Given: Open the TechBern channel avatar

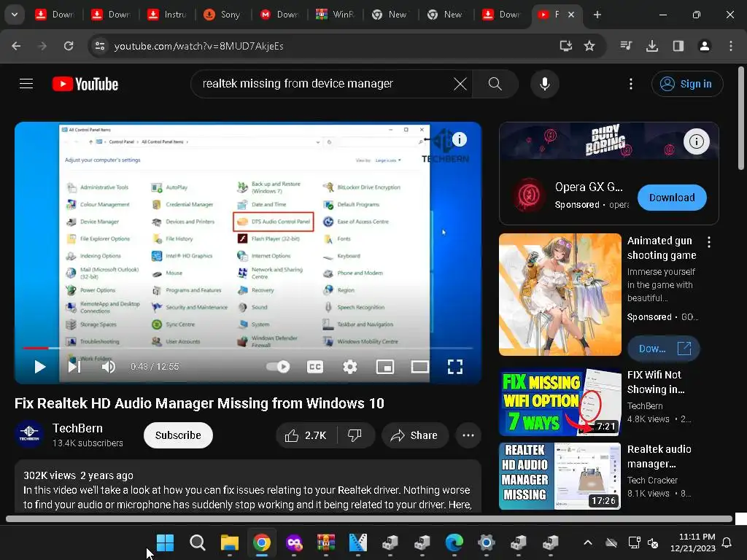Looking at the screenshot, I should (29, 435).
